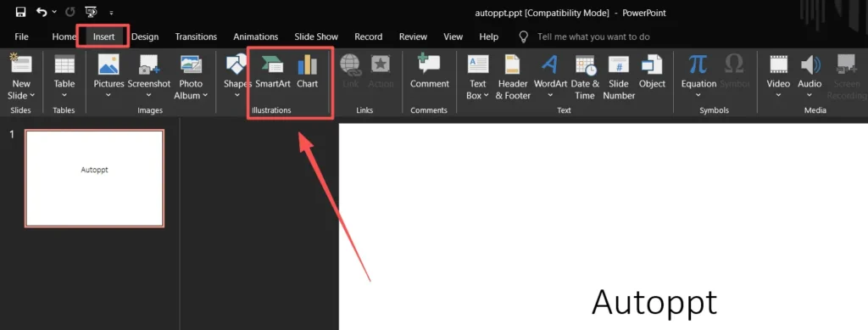The height and width of the screenshot is (330, 868).
Task: Select the Record tab
Action: pyautogui.click(x=369, y=36)
